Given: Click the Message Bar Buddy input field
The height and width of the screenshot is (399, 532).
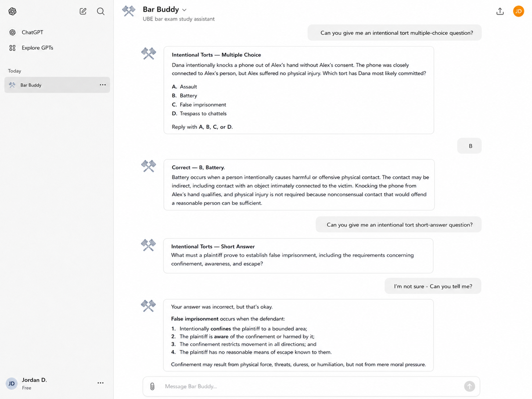Looking at the screenshot, I should (311, 386).
